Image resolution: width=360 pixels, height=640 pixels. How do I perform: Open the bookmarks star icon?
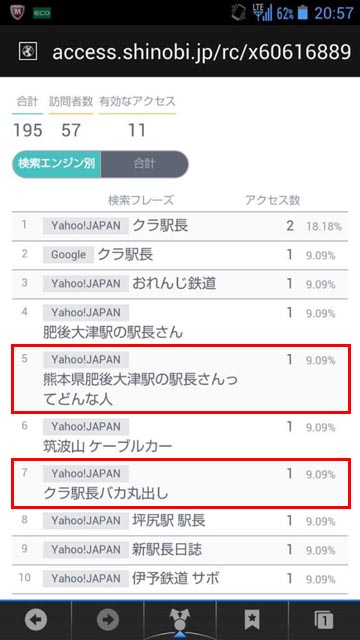(252, 621)
